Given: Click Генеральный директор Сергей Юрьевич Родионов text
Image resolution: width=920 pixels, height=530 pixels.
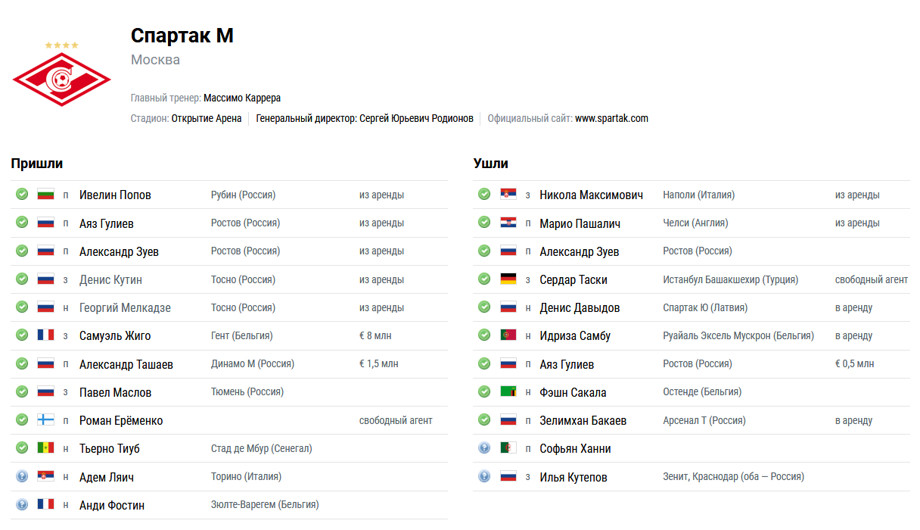Looking at the screenshot, I should point(364,118).
